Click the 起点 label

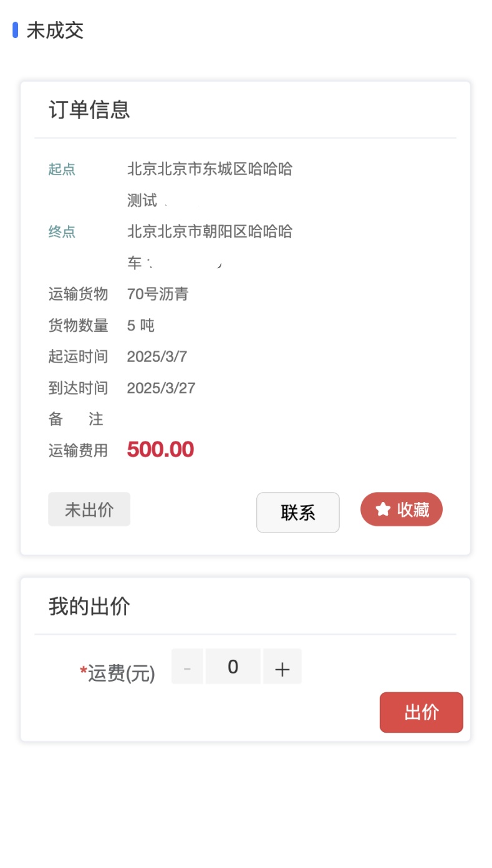coord(62,169)
